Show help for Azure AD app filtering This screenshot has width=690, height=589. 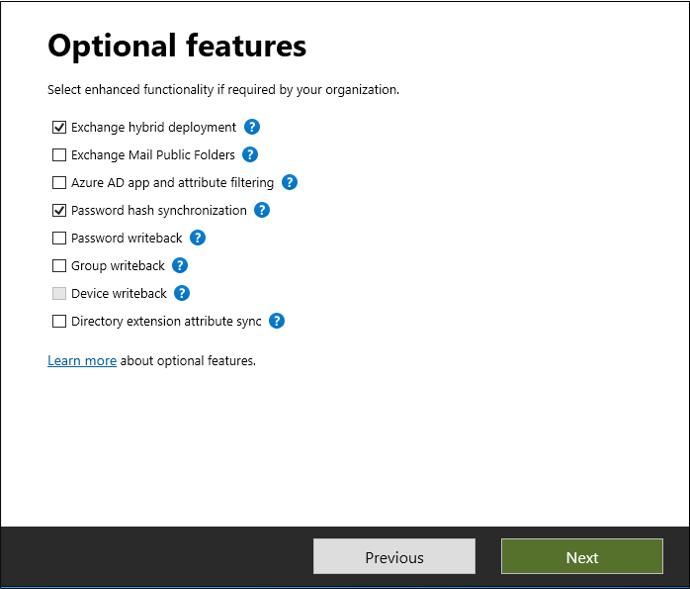(x=289, y=182)
